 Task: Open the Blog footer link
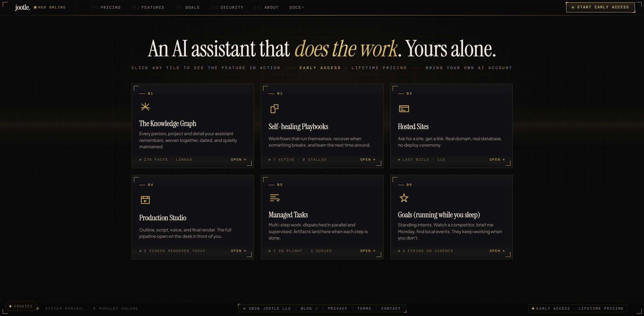point(309,309)
